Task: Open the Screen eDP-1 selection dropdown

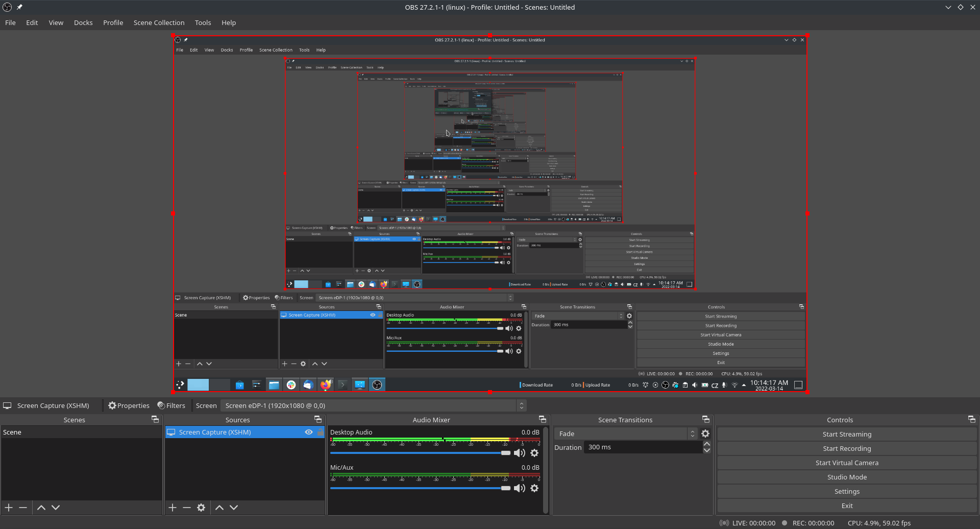Action: click(373, 405)
